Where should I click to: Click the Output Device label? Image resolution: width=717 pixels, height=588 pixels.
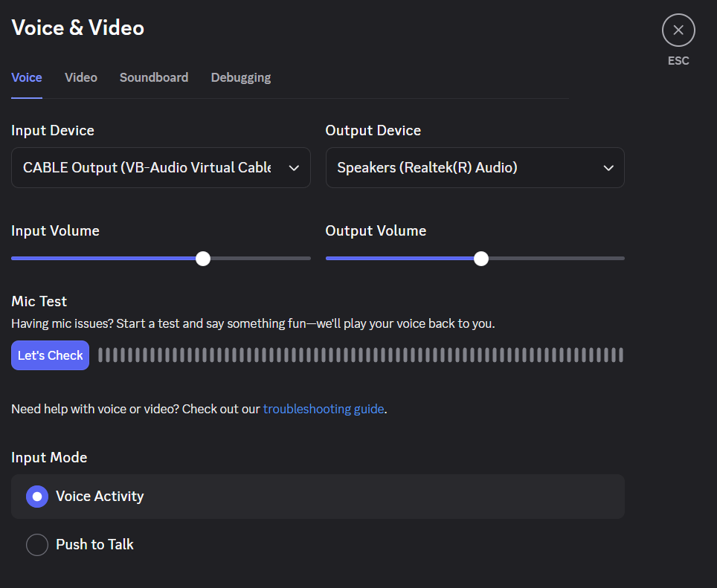[x=373, y=131]
